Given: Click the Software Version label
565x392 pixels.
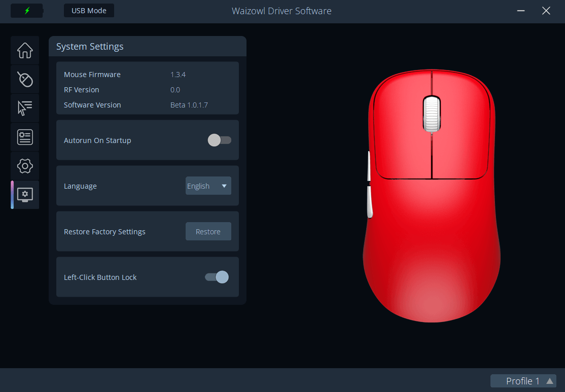Looking at the screenshot, I should point(92,105).
